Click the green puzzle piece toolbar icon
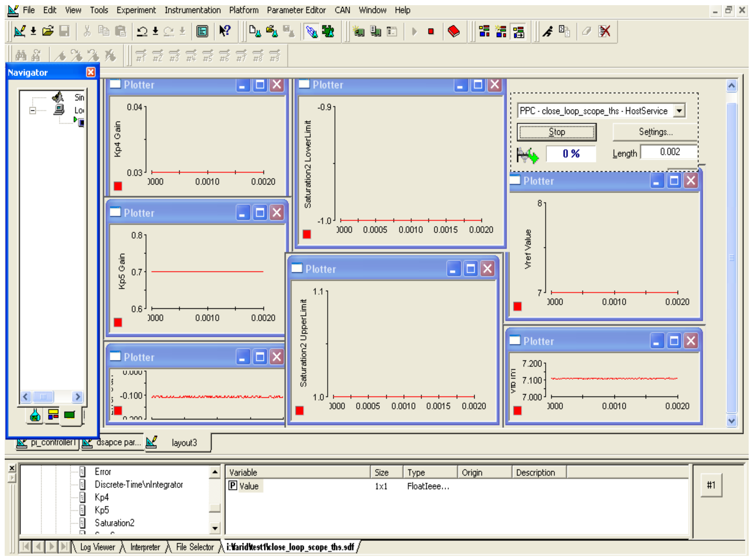 pyautogui.click(x=328, y=32)
